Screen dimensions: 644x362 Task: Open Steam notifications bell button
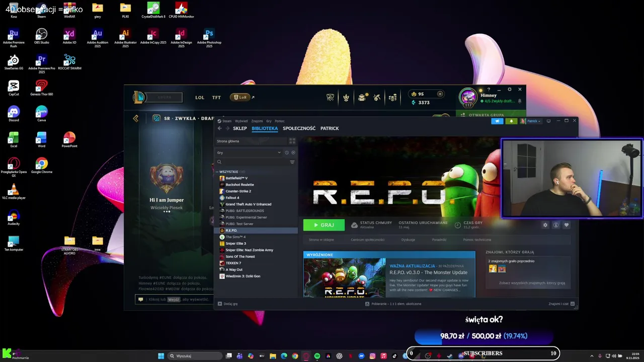pyautogui.click(x=511, y=121)
